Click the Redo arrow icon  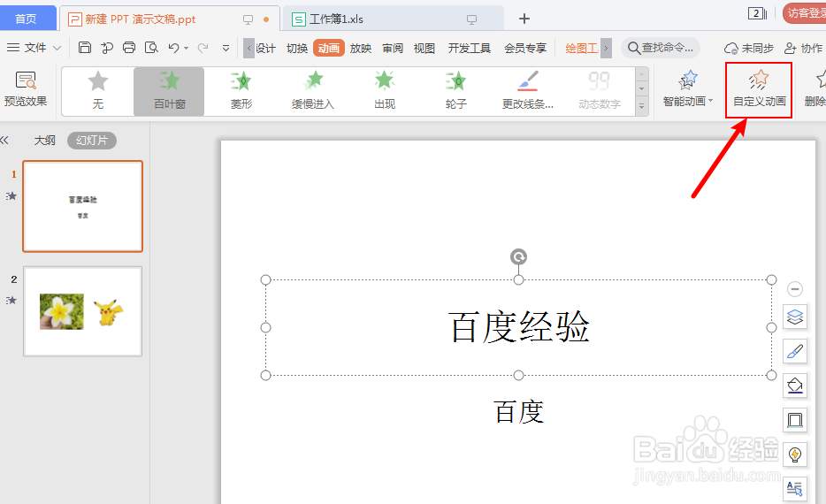click(x=203, y=48)
